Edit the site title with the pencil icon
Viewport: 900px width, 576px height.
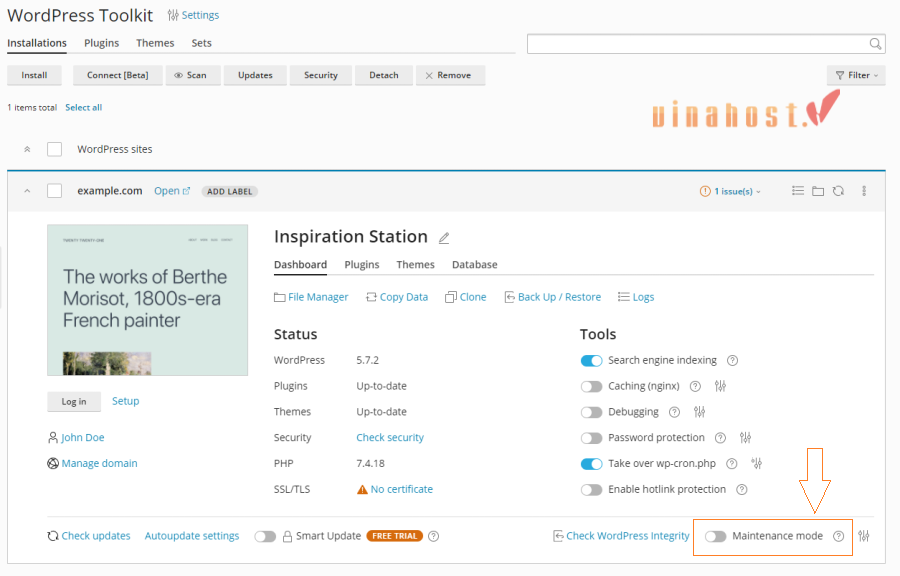pyautogui.click(x=444, y=238)
